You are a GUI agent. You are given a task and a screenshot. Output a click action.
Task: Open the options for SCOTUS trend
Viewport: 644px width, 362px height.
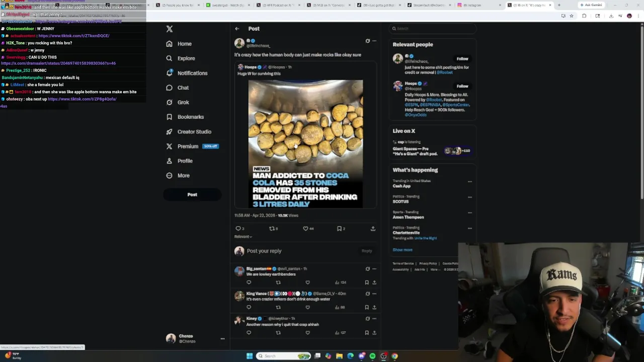point(470,197)
